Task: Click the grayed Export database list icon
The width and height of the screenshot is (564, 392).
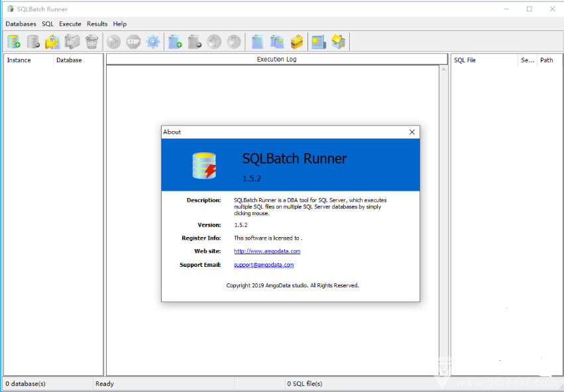Action: pyautogui.click(x=72, y=42)
